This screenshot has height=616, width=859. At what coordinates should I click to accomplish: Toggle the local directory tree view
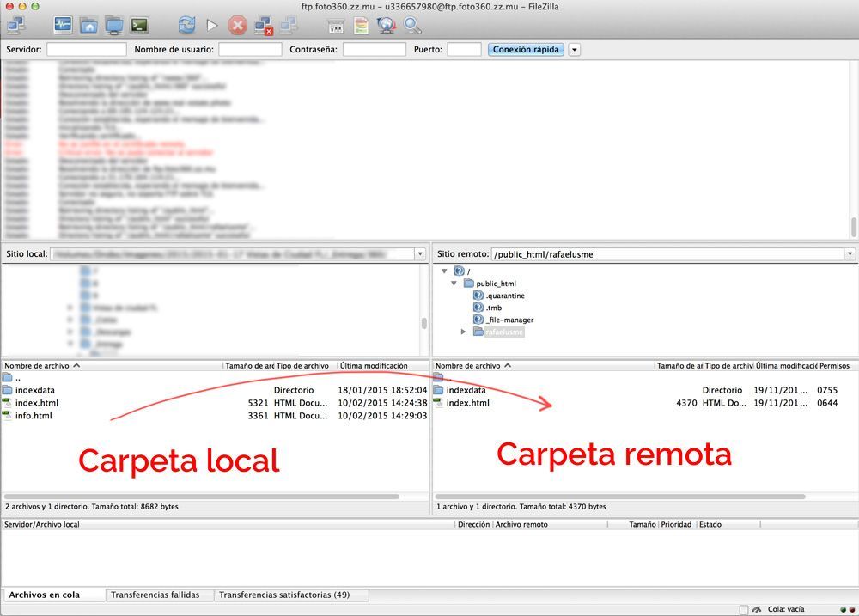[88, 25]
